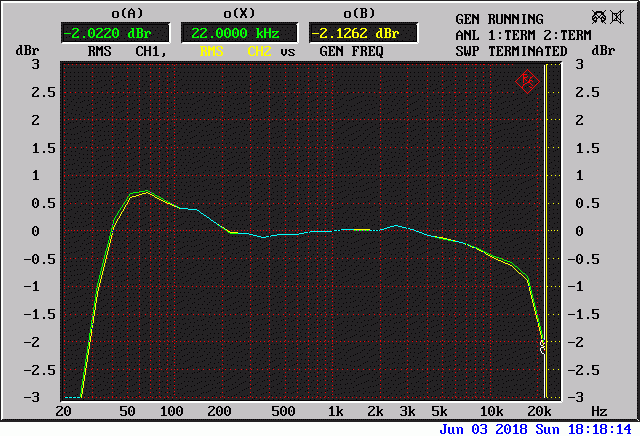Click the white 'RMS CH1,' trace label

127,52
